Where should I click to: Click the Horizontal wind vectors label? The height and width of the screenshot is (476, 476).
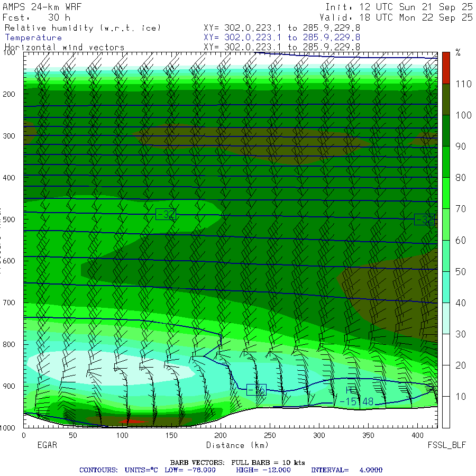(x=65, y=47)
